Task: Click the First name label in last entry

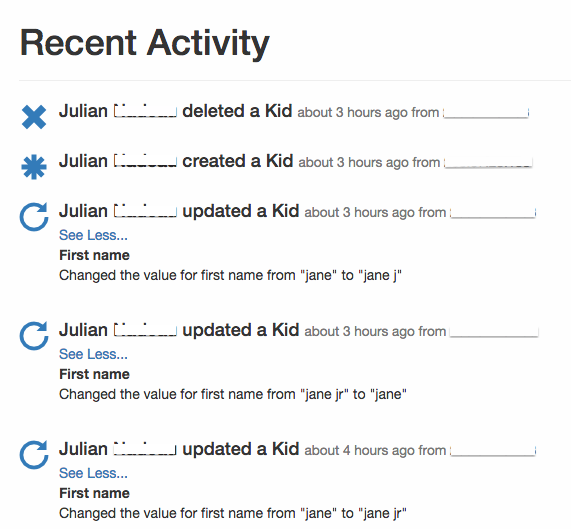Action: click(94, 493)
